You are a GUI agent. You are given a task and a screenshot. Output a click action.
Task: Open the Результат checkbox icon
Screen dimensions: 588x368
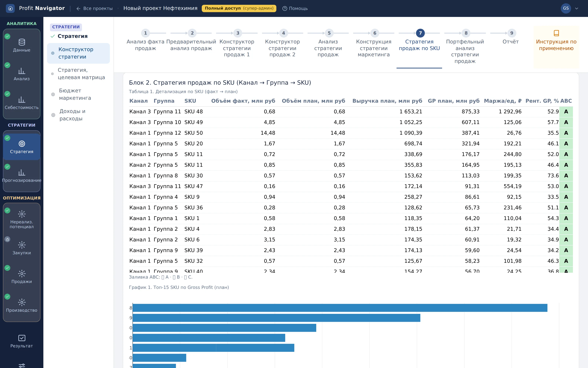click(22, 338)
